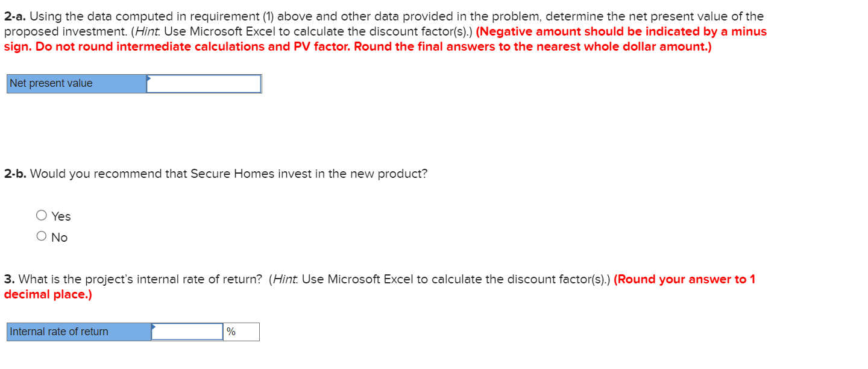The height and width of the screenshot is (369, 868).
Task: Click the "Yes" option label text
Action: click(61, 216)
